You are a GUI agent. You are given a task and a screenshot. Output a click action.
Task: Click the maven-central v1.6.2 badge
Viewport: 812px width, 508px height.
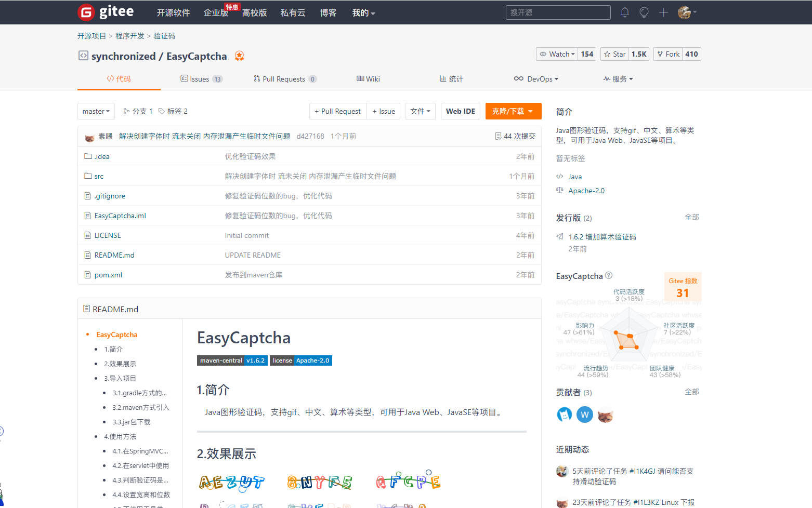point(232,360)
